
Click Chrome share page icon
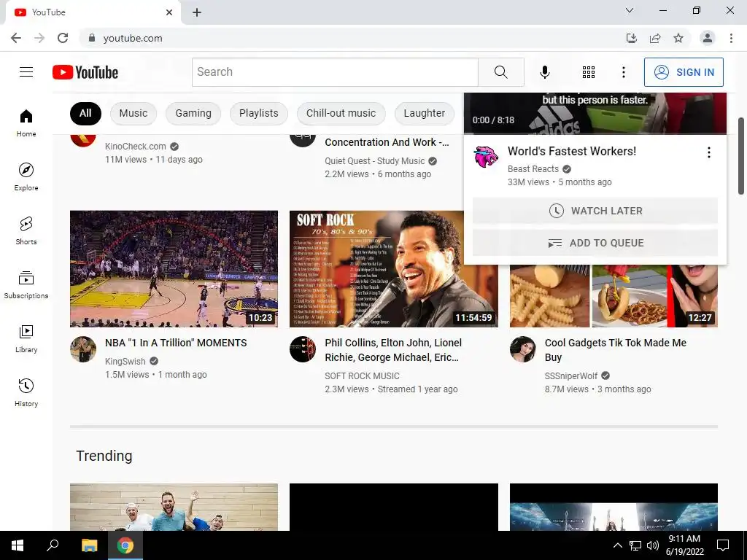point(655,38)
